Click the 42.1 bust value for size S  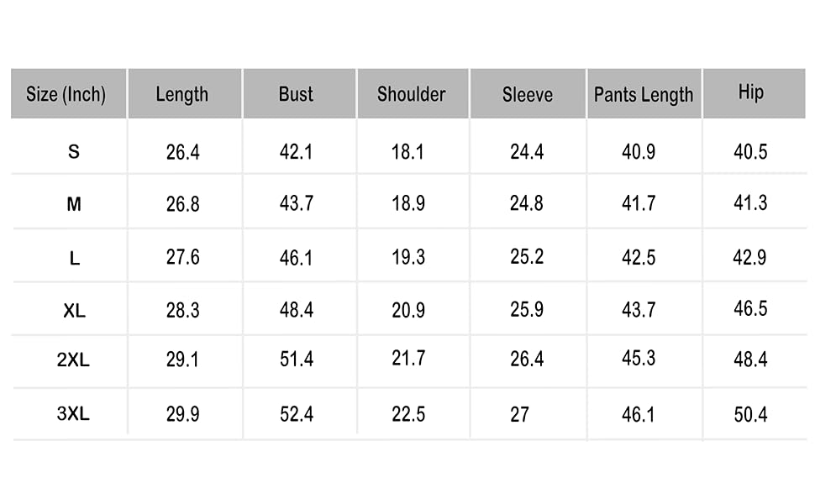coord(297,152)
